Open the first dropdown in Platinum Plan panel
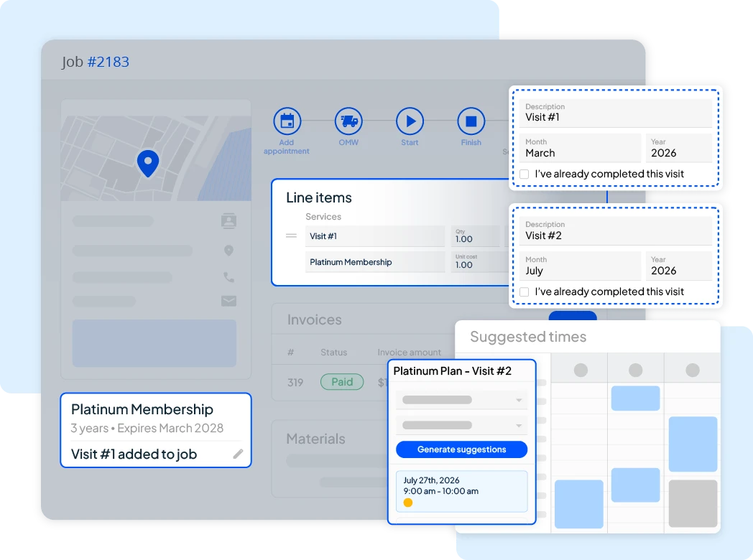The height and width of the screenshot is (560, 753). [461, 400]
